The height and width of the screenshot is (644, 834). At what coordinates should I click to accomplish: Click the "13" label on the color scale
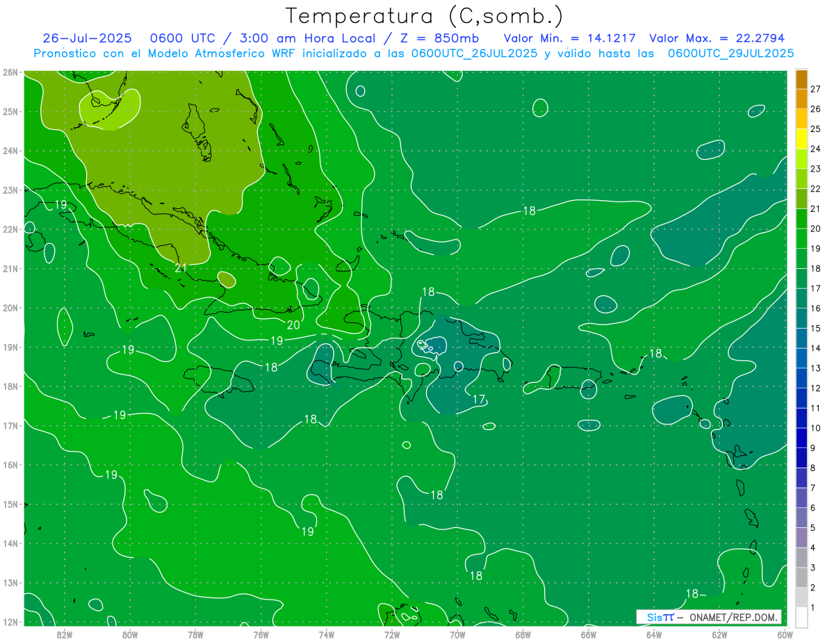[x=816, y=368]
